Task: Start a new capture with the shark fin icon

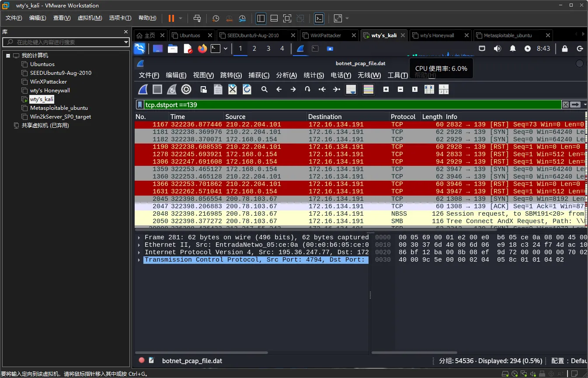Action: tap(143, 90)
